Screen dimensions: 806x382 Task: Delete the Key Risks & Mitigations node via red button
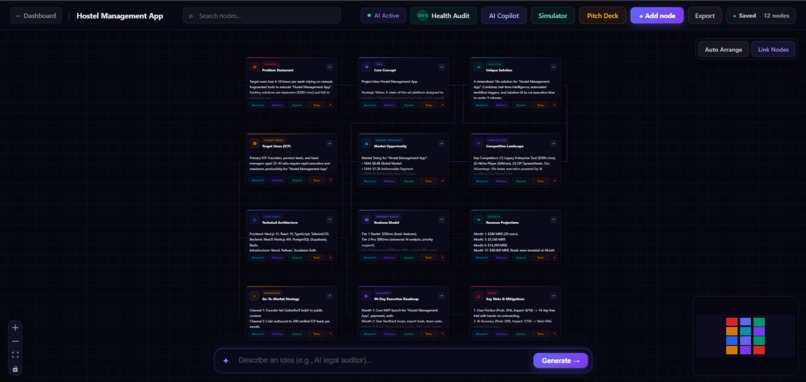tap(554, 334)
